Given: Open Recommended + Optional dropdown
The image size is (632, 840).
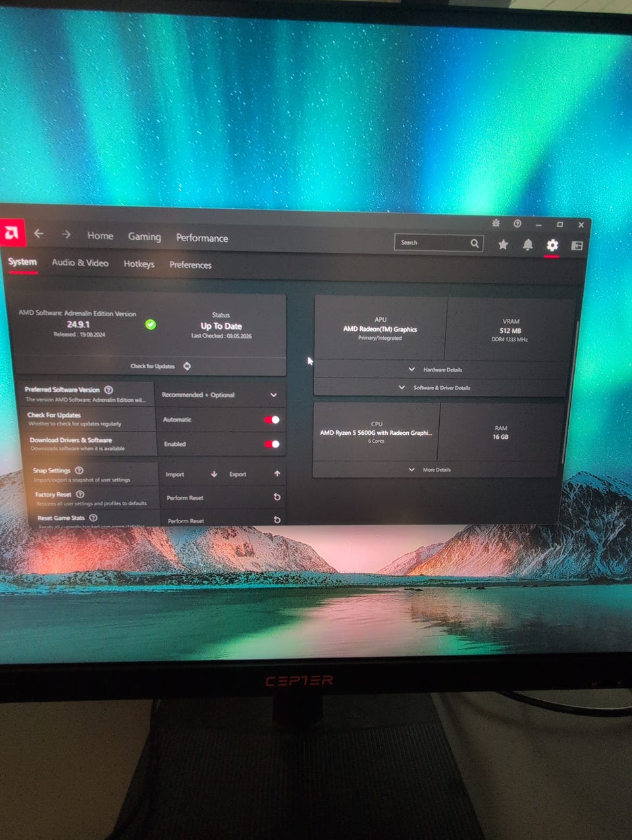Looking at the screenshot, I should coord(221,395).
